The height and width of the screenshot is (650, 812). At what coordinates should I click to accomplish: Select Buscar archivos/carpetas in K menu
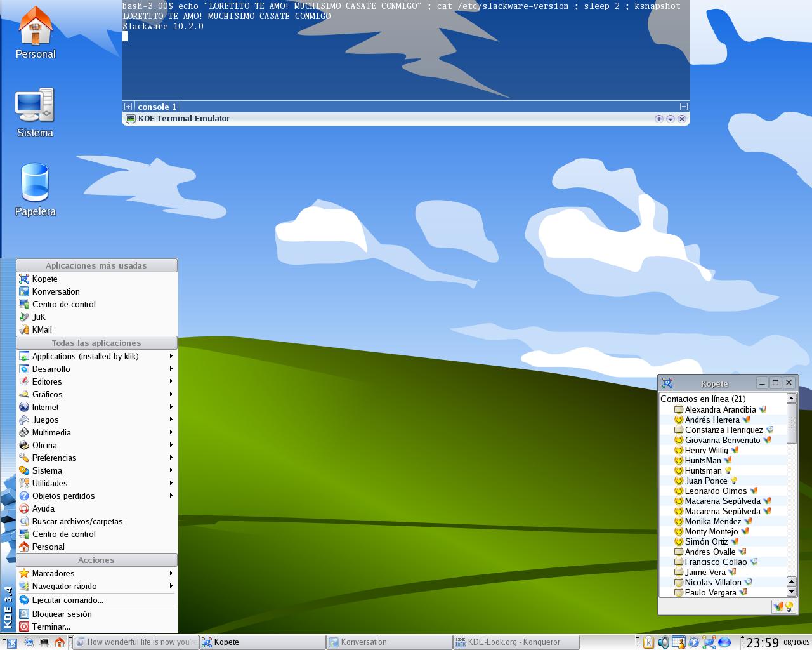point(96,521)
